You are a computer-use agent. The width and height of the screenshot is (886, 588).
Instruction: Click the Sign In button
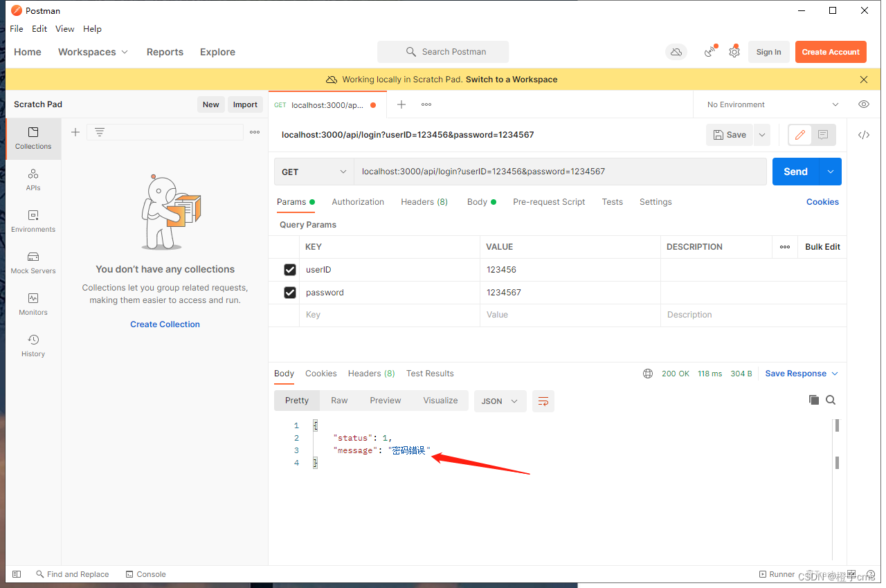768,52
